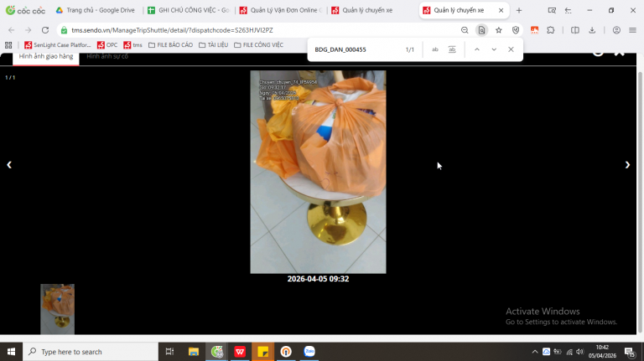Open SenLight Case Platform bookmark

click(58, 45)
